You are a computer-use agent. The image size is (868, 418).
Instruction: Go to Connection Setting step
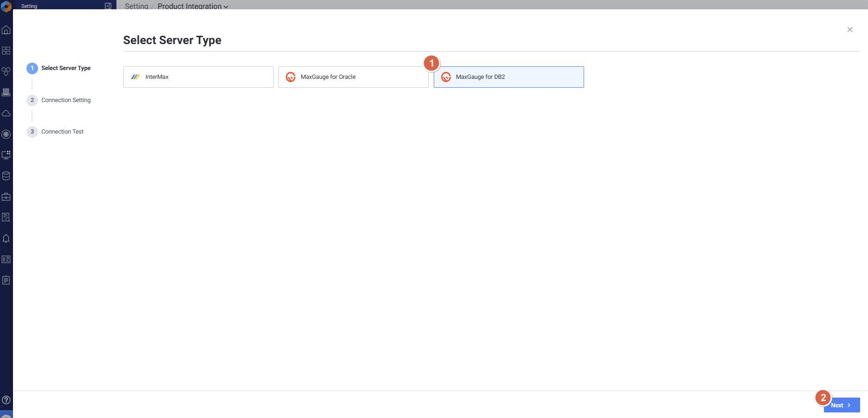click(65, 100)
